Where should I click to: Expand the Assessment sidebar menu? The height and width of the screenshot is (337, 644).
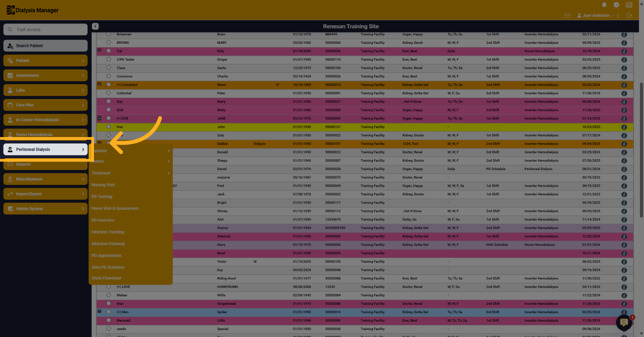pos(45,75)
